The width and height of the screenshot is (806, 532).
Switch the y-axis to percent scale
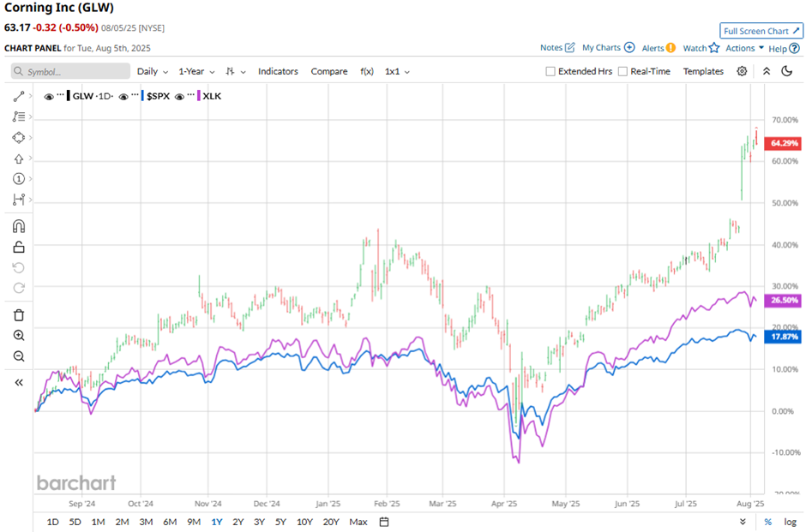tap(767, 522)
